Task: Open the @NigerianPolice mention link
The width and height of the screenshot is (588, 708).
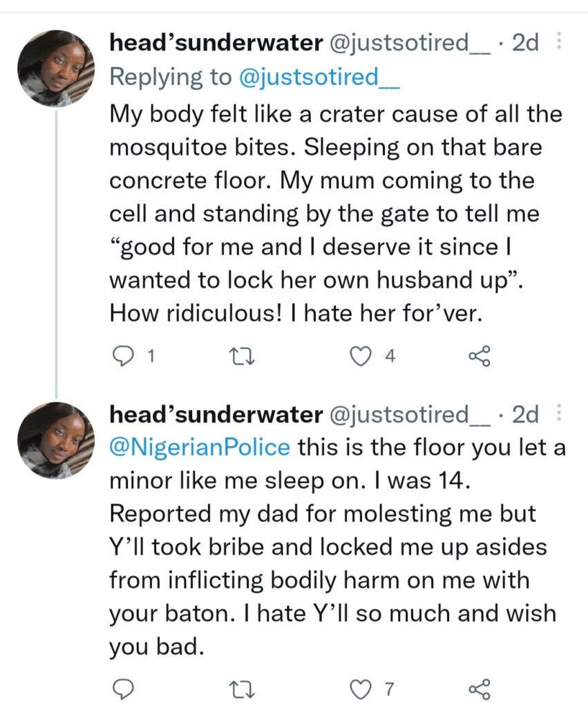Action: 200,447
